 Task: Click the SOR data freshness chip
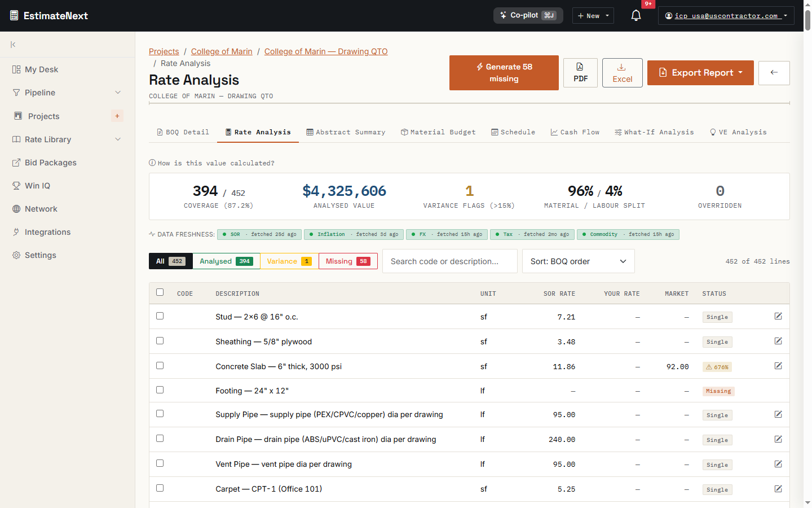coord(259,234)
